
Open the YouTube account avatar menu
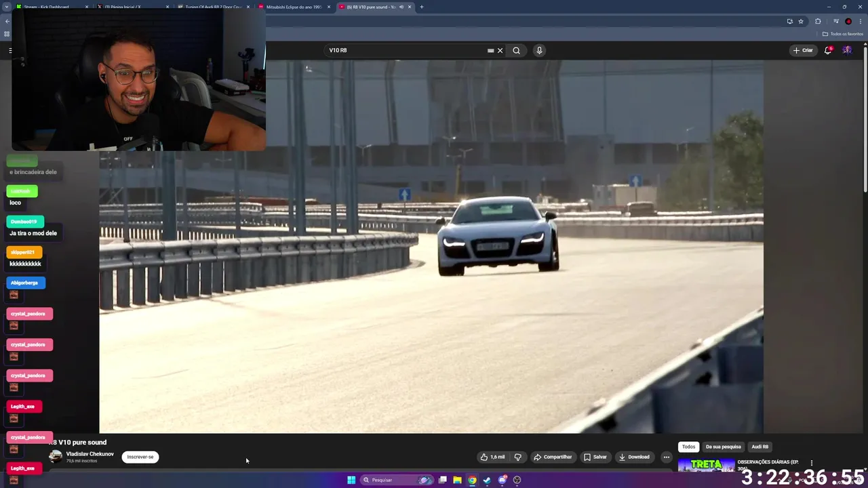point(847,50)
